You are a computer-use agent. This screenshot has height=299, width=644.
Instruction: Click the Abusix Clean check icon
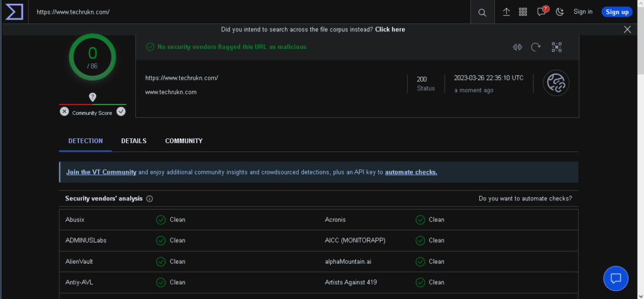(x=160, y=220)
